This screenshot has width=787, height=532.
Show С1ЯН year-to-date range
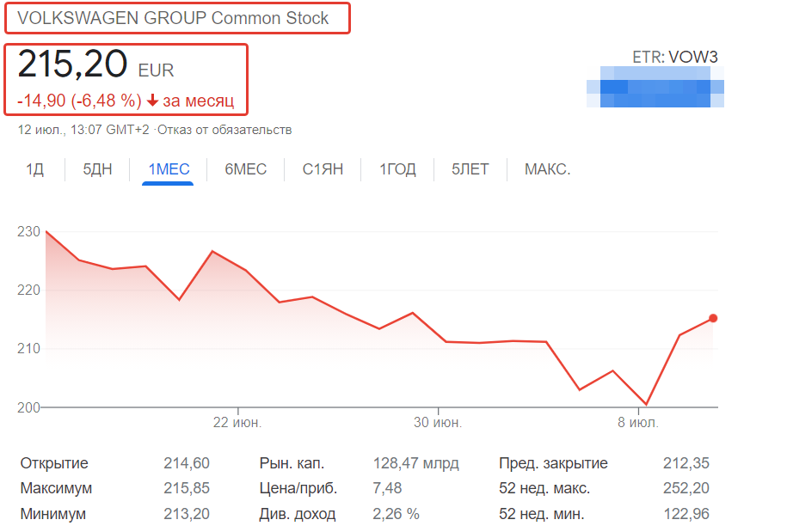point(323,169)
